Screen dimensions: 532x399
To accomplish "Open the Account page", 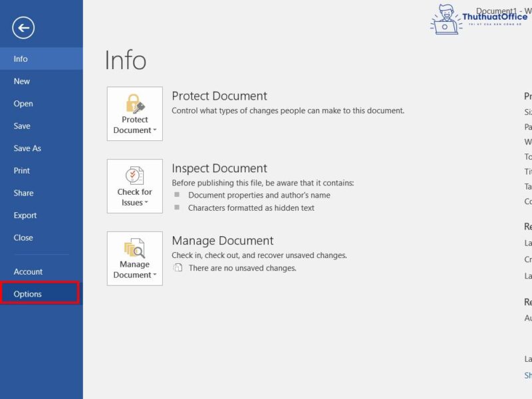I will coord(28,271).
